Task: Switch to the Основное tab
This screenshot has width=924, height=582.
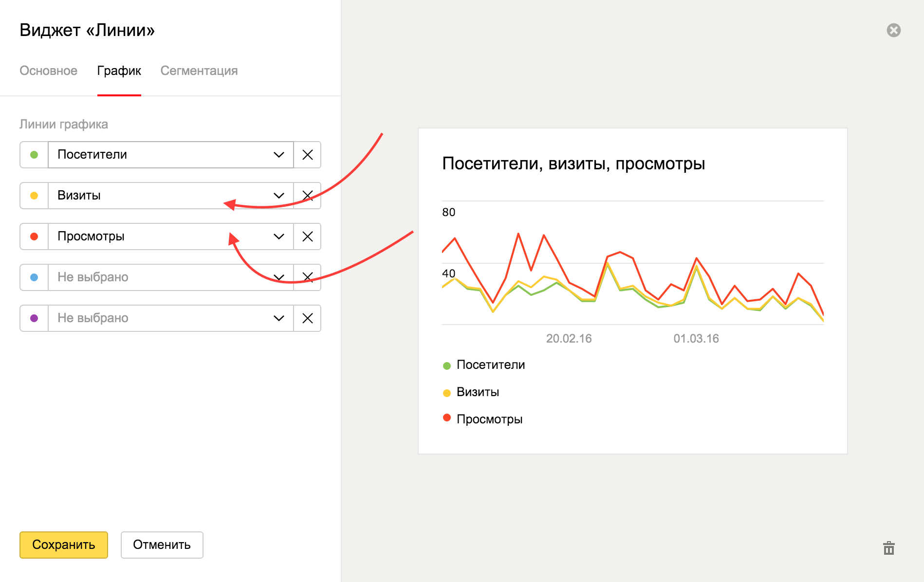Action: tap(48, 71)
